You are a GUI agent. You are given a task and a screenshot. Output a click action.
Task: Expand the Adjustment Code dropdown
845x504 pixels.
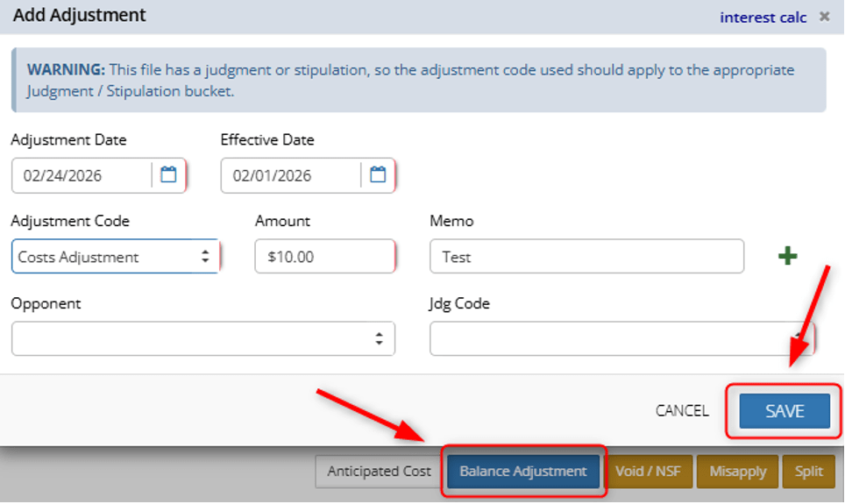115,257
